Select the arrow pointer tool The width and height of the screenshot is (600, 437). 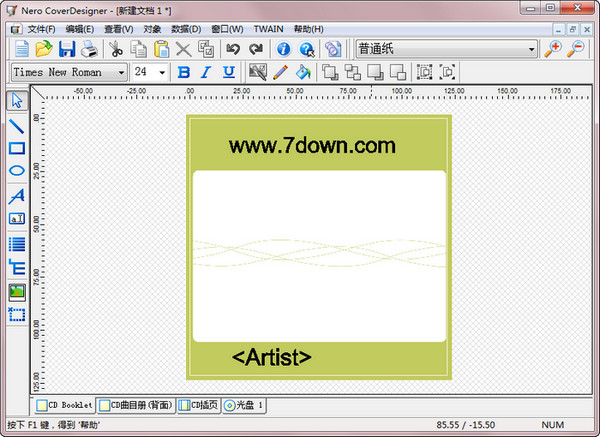[17, 101]
